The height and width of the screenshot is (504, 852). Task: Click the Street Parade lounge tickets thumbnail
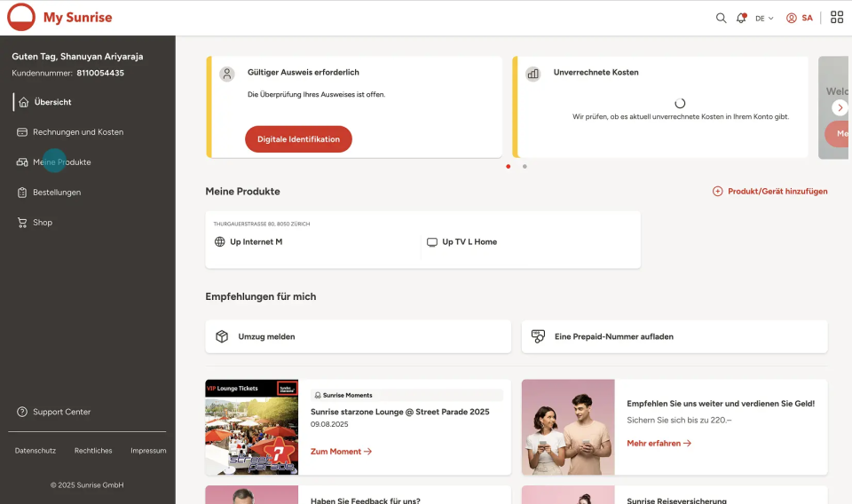(x=251, y=427)
